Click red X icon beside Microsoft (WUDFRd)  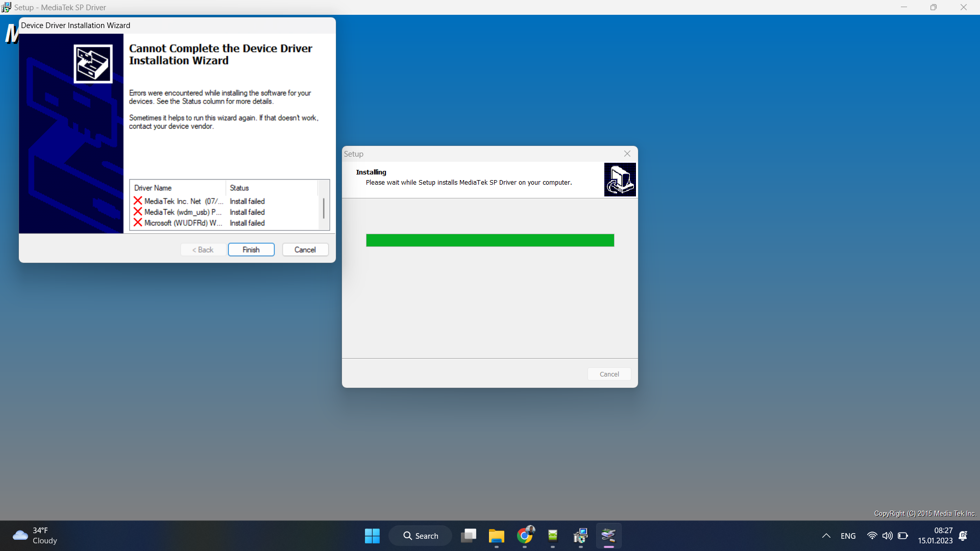(x=138, y=222)
